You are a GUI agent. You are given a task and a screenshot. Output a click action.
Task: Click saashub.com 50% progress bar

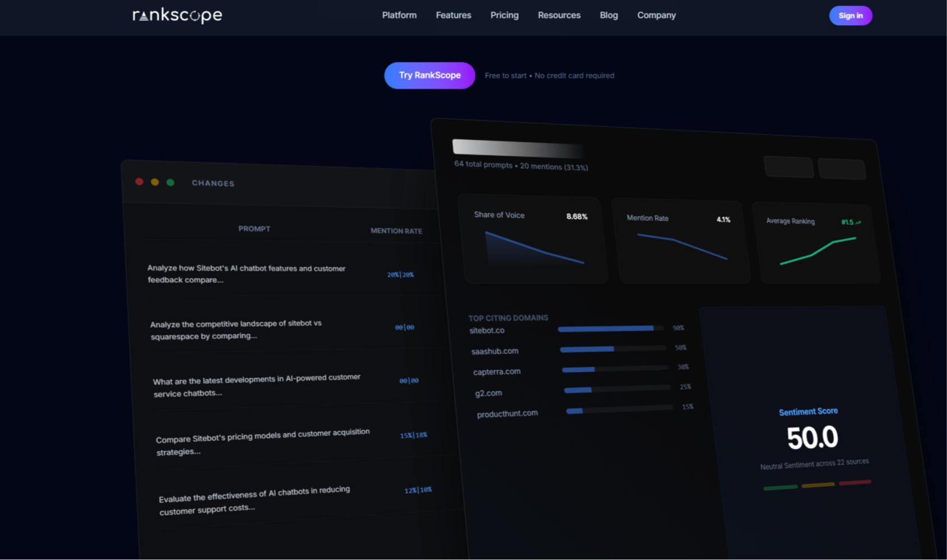[613, 349]
